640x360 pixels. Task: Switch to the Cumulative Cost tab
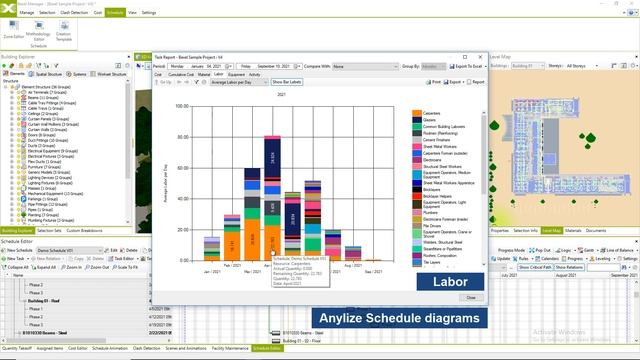tap(181, 75)
